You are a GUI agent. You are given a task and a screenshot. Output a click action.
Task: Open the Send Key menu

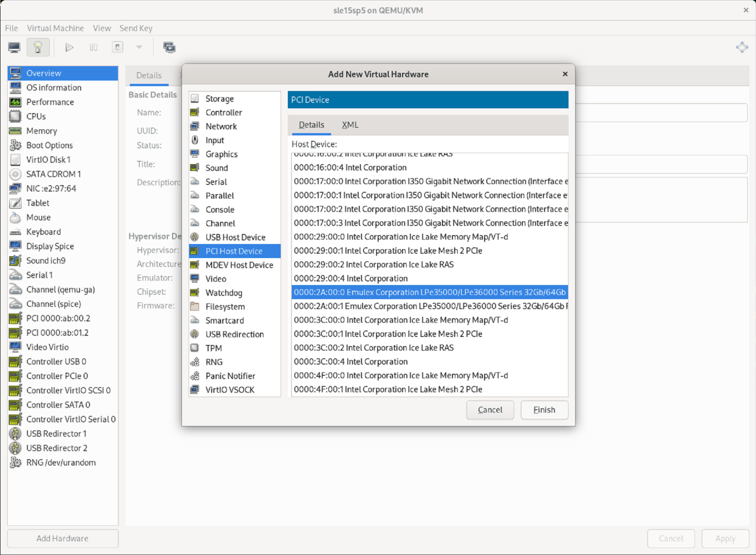click(x=136, y=28)
